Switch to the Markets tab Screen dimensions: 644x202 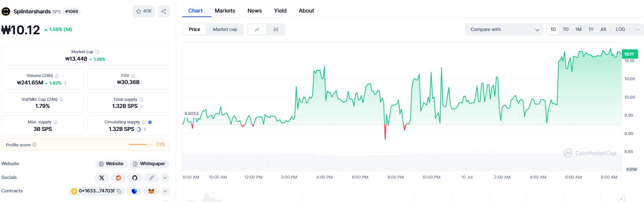pyautogui.click(x=225, y=10)
